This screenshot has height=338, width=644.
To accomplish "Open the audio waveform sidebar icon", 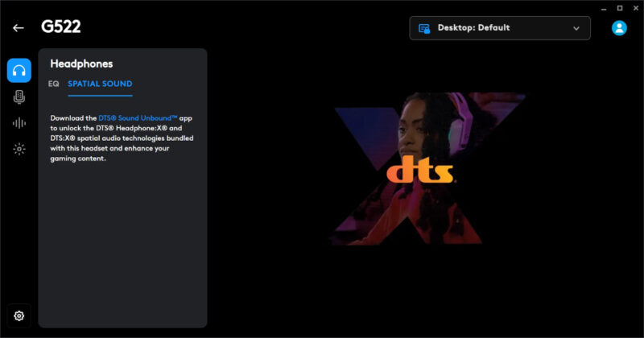I will [x=19, y=123].
